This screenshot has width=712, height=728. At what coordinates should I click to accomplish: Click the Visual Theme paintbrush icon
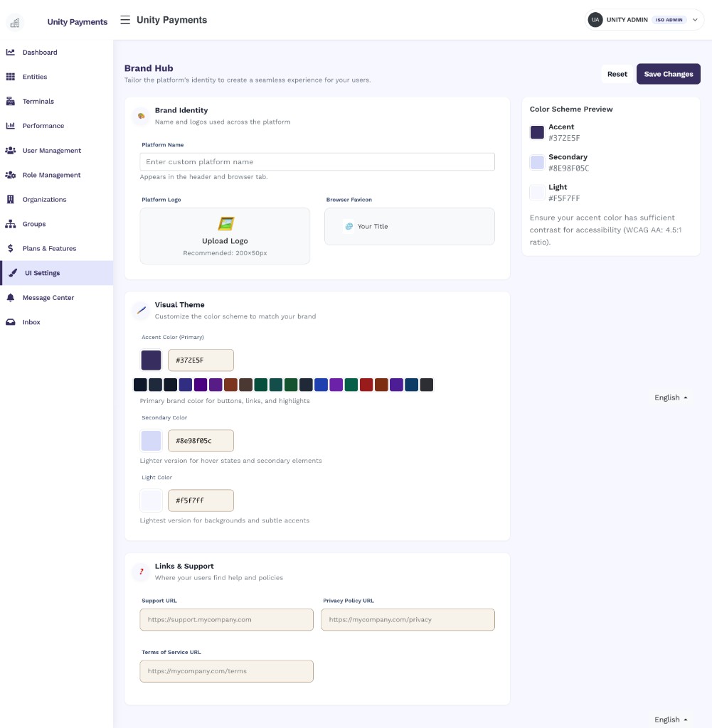coord(141,310)
